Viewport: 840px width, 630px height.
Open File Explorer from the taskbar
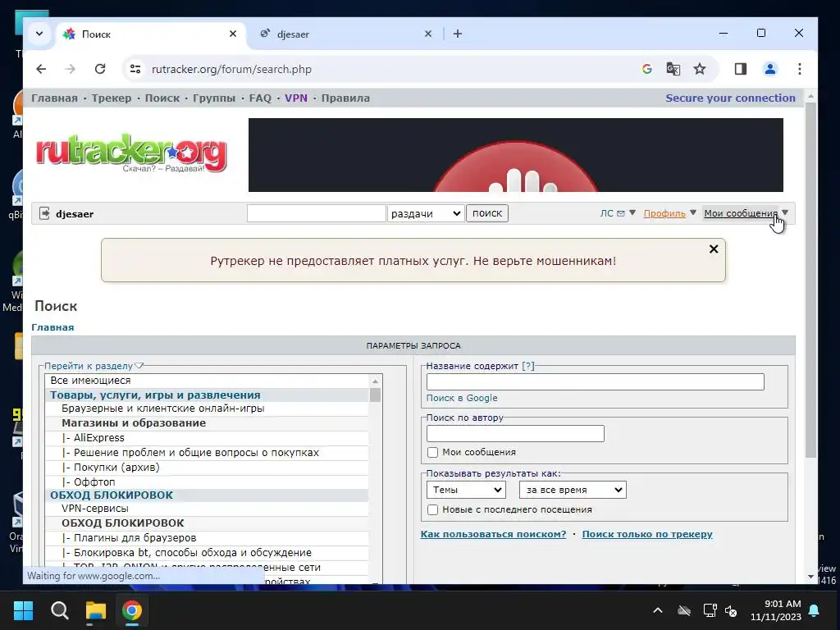coord(96,610)
